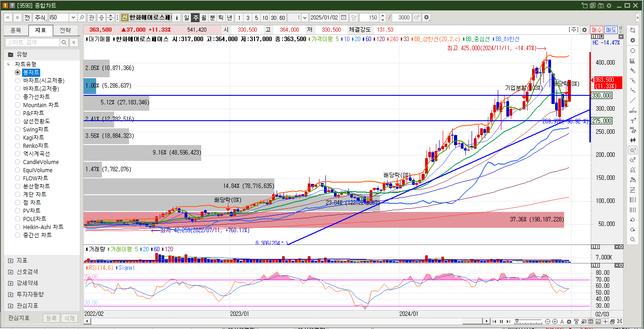
Task: Select the 종가선차트 radio option
Action: pyautogui.click(x=18, y=97)
